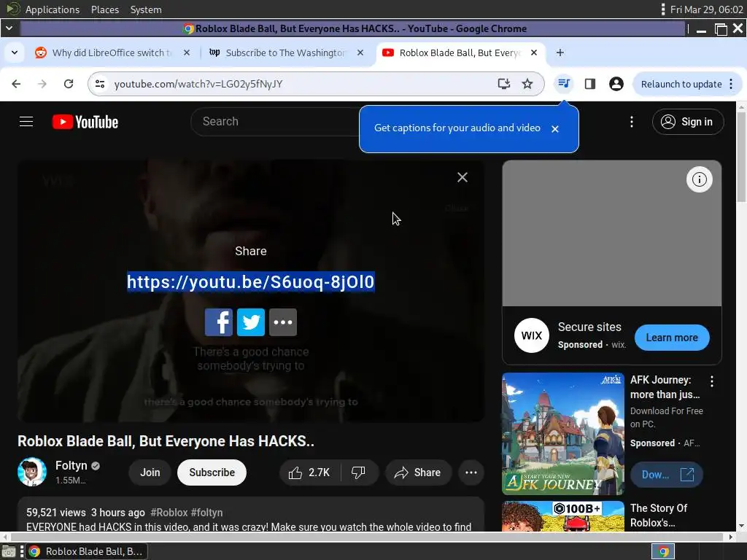Dislike the video
This screenshot has height=560, width=747.
click(358, 472)
